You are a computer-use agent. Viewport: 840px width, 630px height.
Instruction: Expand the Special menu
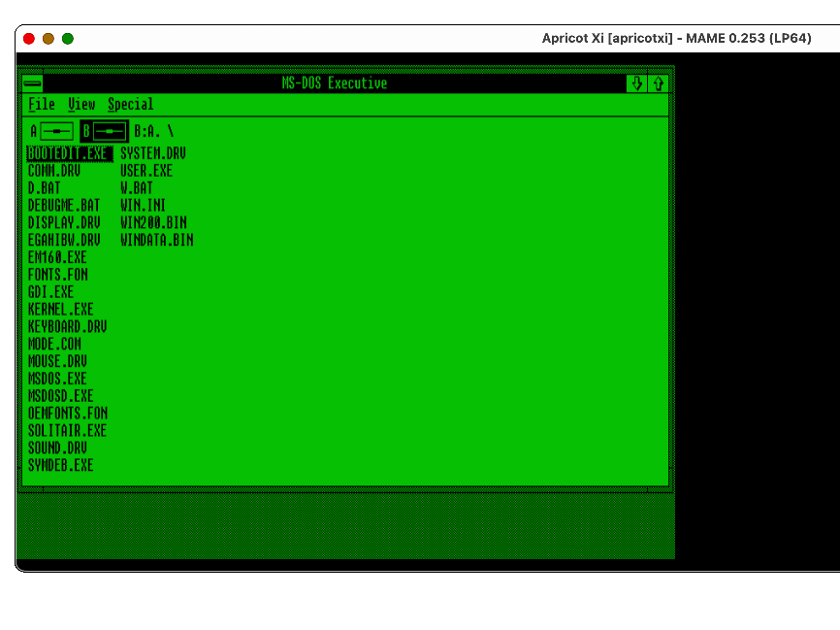click(x=130, y=105)
